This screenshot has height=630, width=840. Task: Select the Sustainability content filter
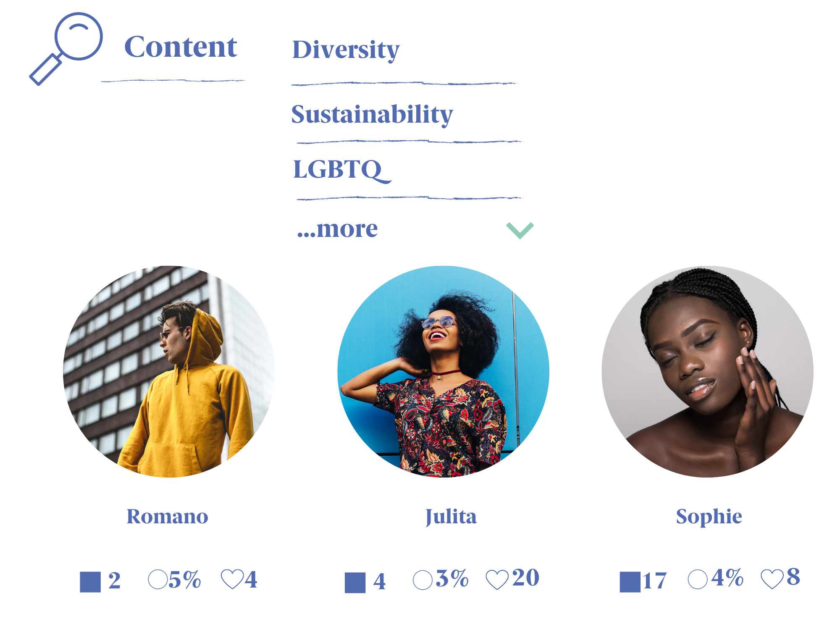pyautogui.click(x=372, y=114)
